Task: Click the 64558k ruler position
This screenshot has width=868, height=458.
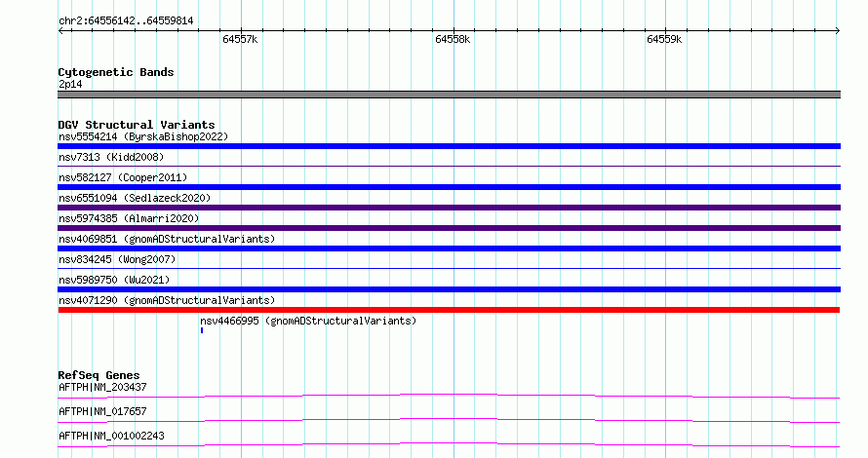Action: 453,39
